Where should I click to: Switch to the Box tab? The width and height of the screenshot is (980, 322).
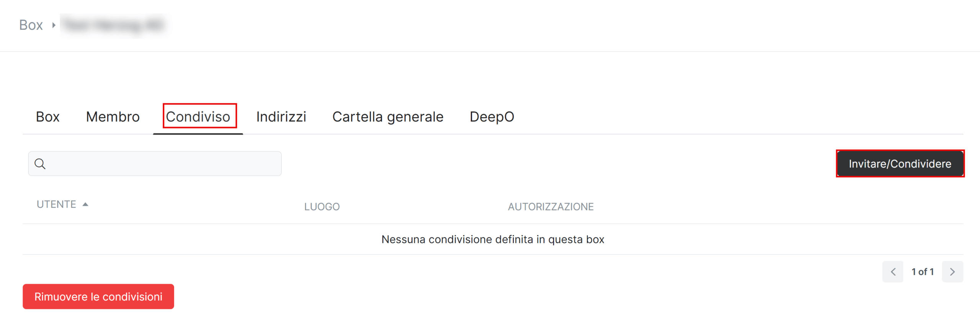pos(48,117)
